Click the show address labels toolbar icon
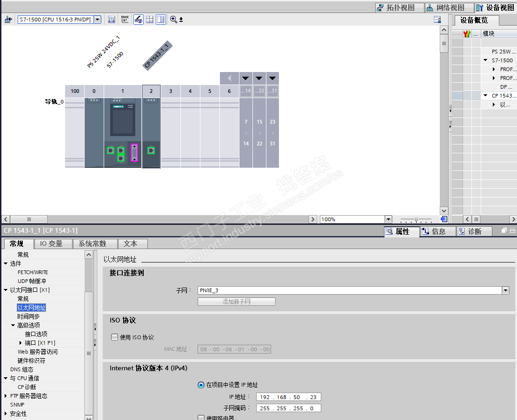This screenshot has width=517, height=420. (112, 20)
